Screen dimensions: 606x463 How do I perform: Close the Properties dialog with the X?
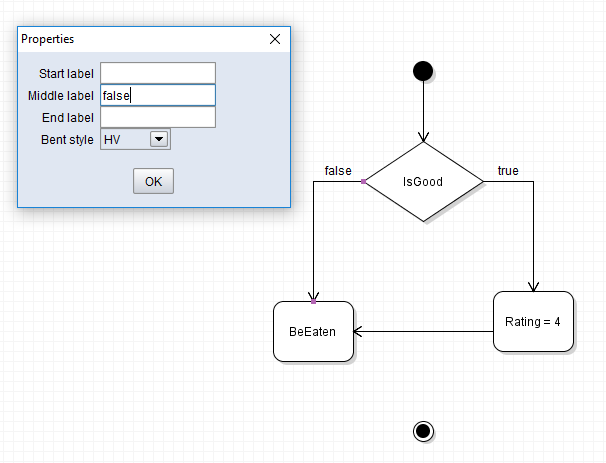pyautogui.click(x=275, y=39)
